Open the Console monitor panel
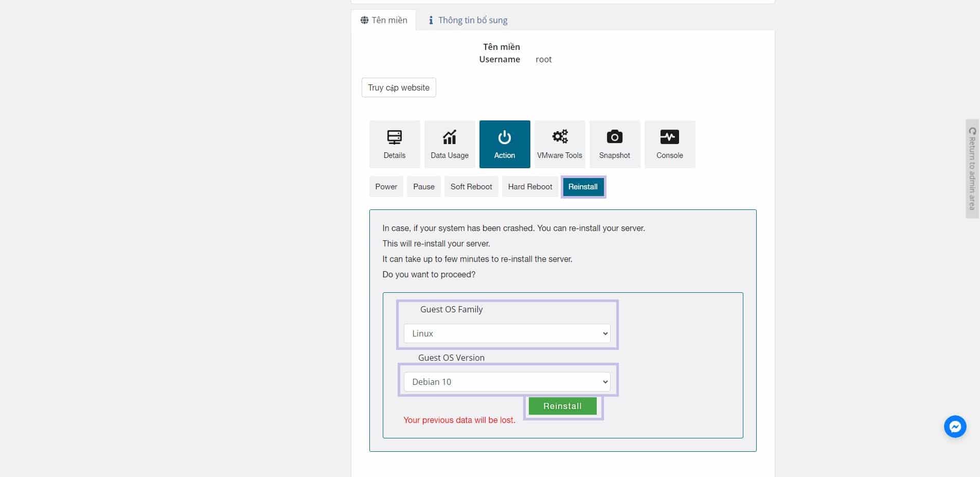980x477 pixels. coord(670,144)
